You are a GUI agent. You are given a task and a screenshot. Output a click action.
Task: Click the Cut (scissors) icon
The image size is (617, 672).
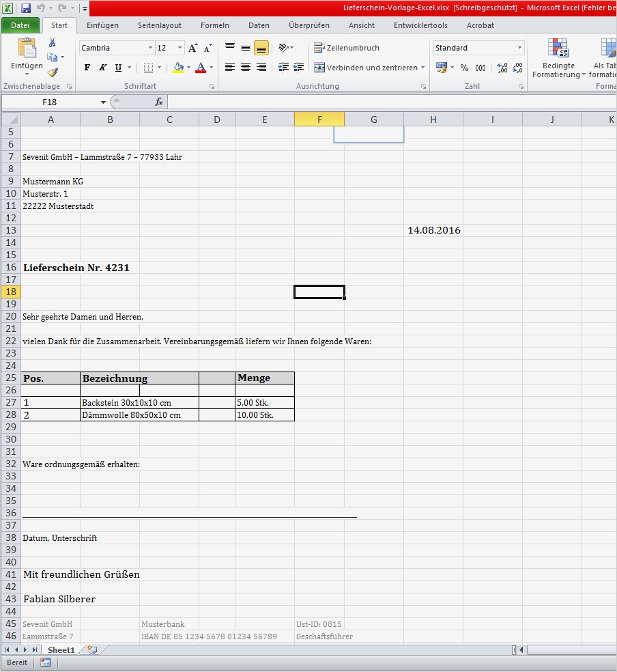[52, 44]
